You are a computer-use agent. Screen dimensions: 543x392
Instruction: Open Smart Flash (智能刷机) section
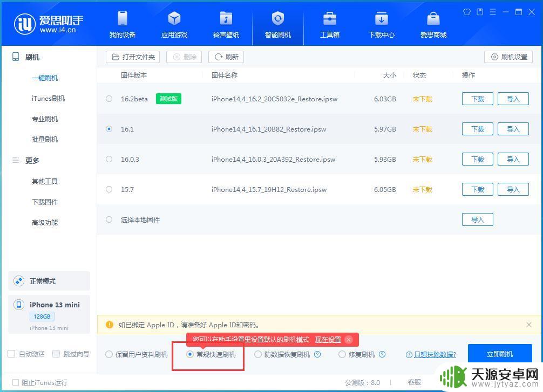click(x=278, y=25)
